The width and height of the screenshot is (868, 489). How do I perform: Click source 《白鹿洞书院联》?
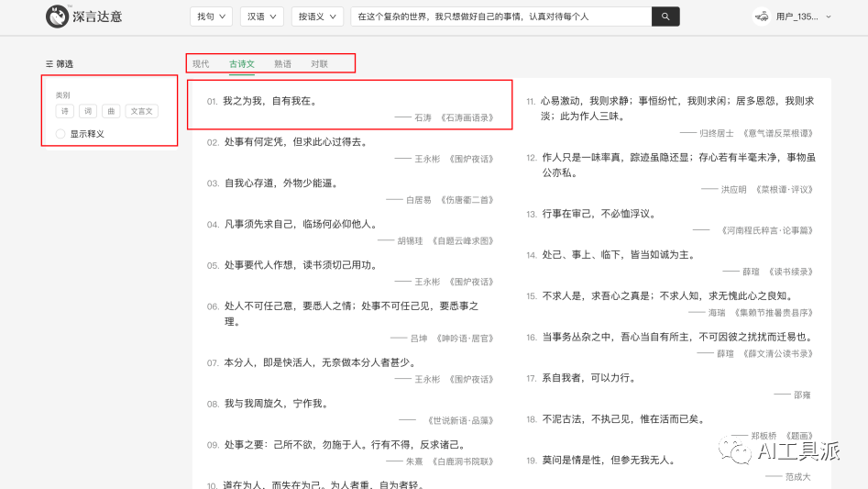(463, 461)
